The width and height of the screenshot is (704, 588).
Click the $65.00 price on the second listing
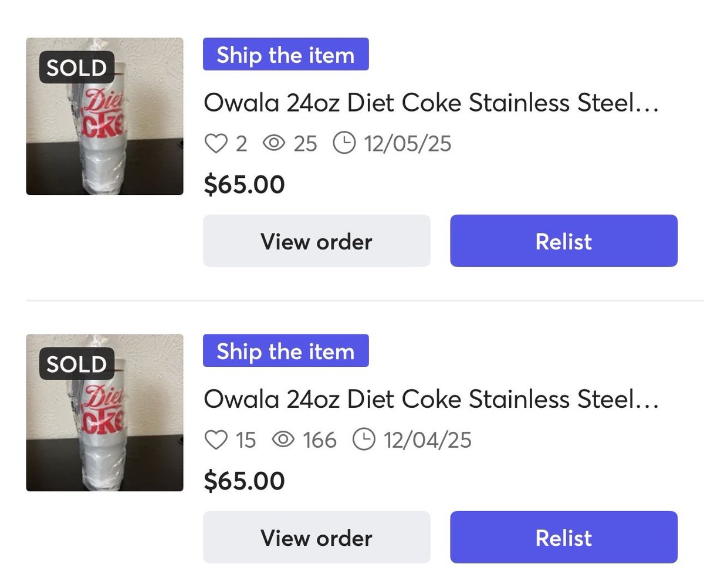(x=244, y=481)
